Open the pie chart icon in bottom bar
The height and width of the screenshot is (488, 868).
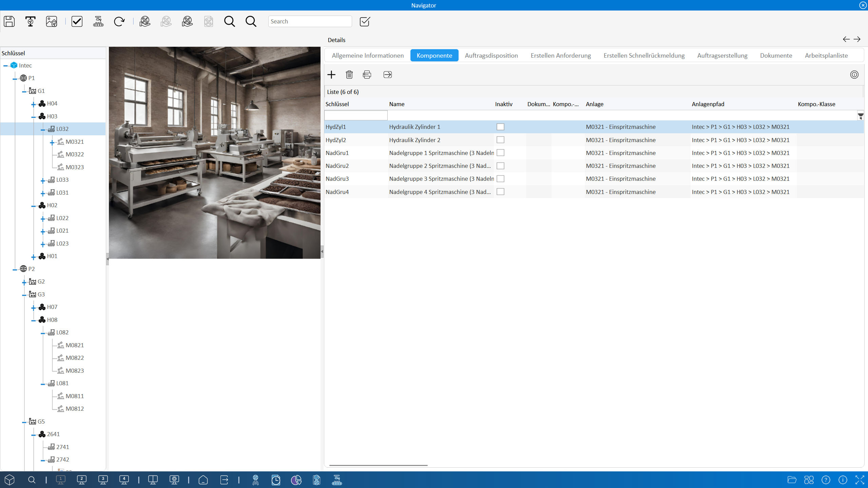(x=296, y=480)
